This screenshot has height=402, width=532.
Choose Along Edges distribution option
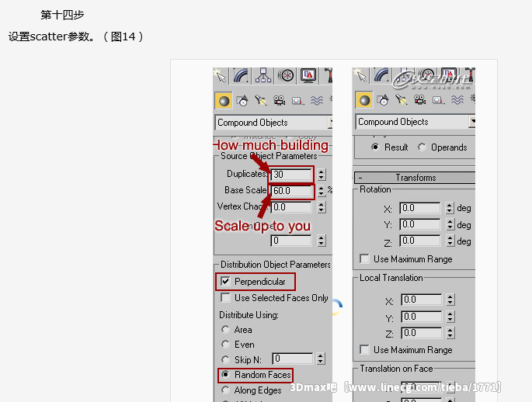pyautogui.click(x=225, y=390)
